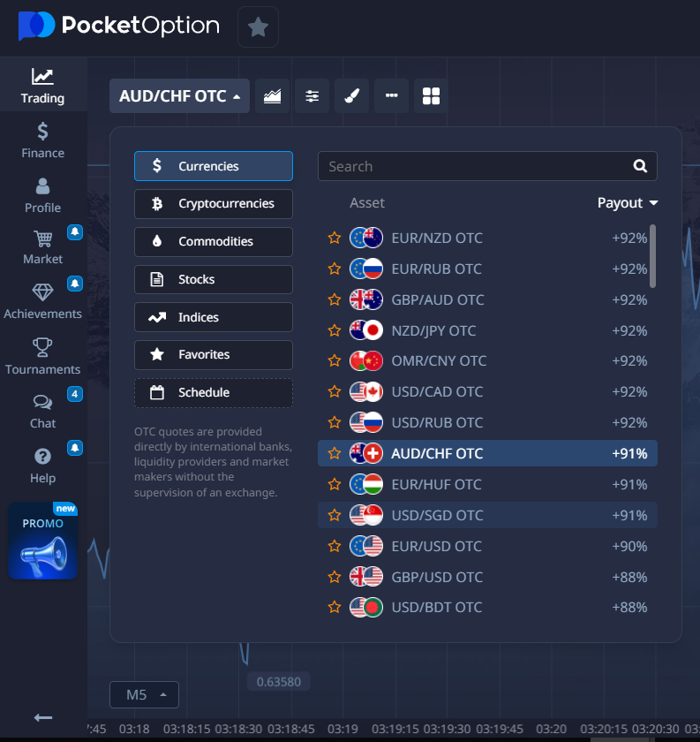Sort assets using the Payout dropdown
This screenshot has width=700, height=742.
click(628, 203)
